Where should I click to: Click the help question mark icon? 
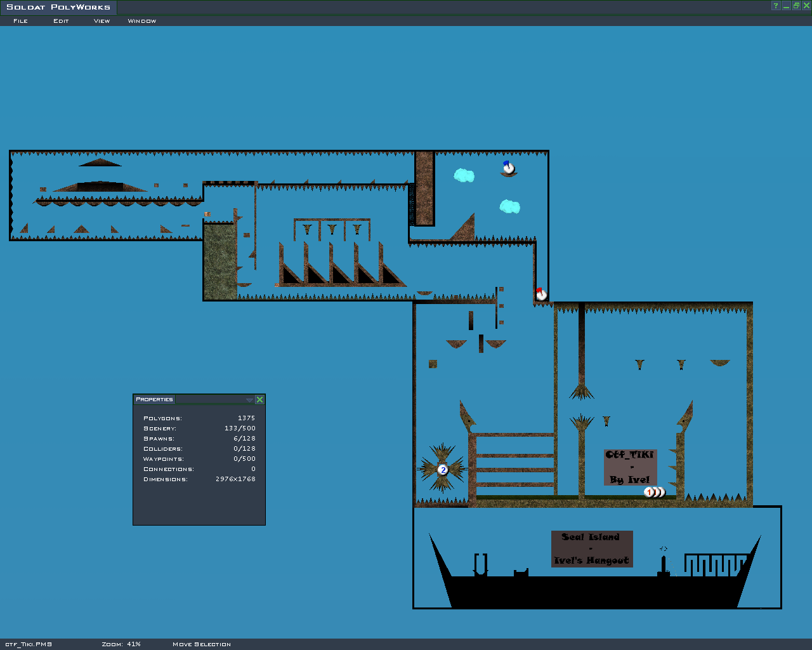775,6
